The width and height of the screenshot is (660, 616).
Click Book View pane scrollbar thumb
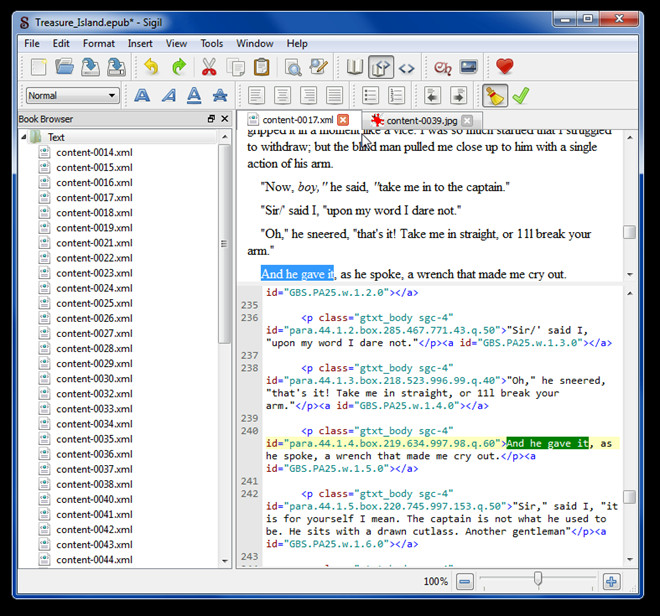[629, 232]
